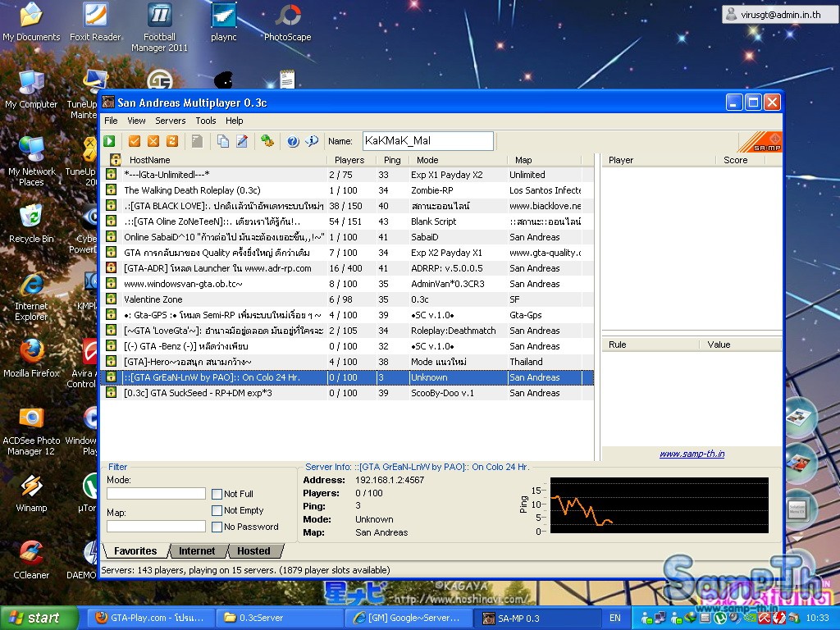Sort by Mode column header

(x=458, y=160)
